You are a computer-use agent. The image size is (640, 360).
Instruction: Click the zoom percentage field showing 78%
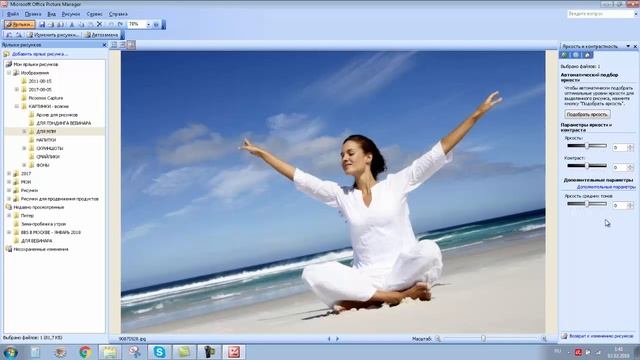137,24
